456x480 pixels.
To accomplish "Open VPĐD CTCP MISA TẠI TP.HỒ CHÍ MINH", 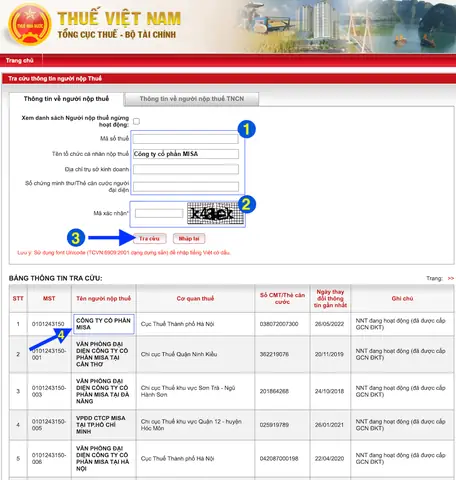I will 101,425.
